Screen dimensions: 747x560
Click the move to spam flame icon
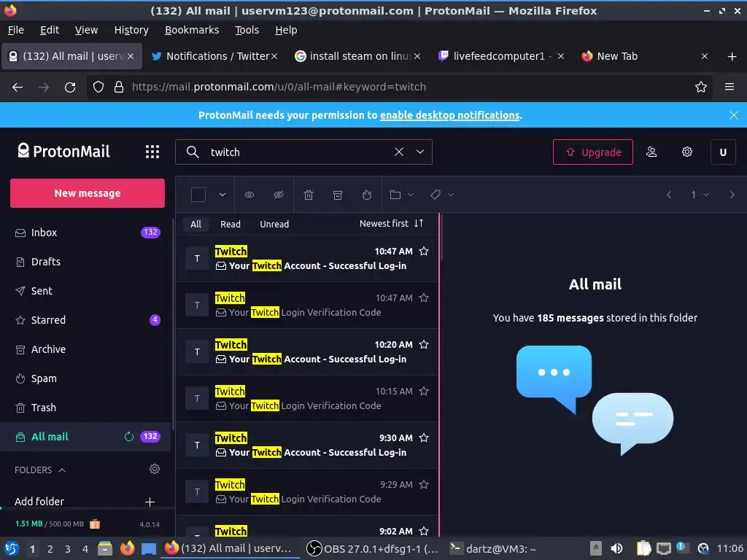click(366, 195)
